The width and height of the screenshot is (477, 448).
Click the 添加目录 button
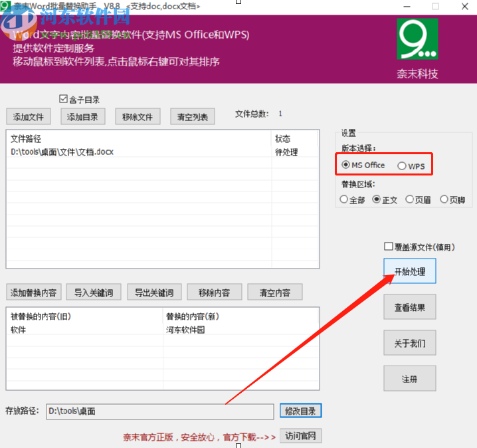[83, 117]
